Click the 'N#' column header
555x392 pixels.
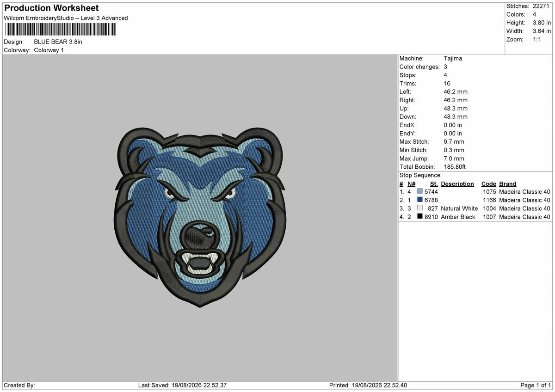click(x=411, y=184)
